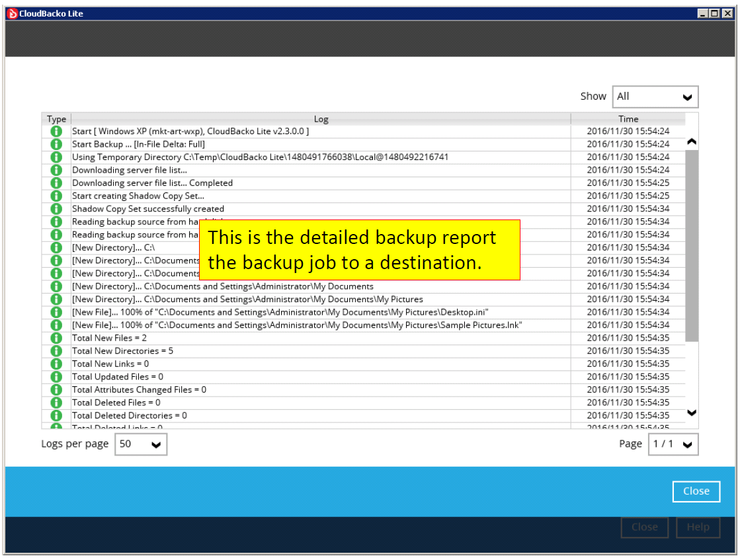Image resolution: width=742 pixels, height=560 pixels.
Task: Click the scroll up arrow of the log list
Action: tap(691, 141)
